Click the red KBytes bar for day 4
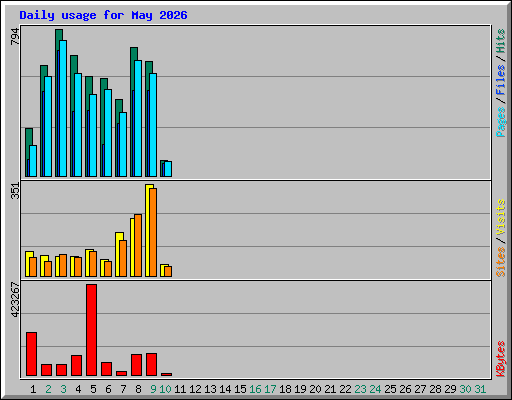The height and width of the screenshot is (400, 512). pos(77,366)
